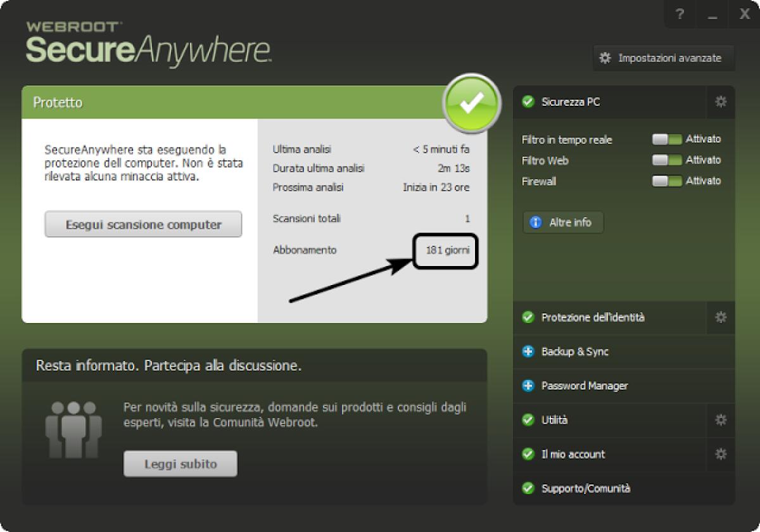Disable Filtro in tempo reale
This screenshot has width=760, height=532.
click(x=667, y=139)
